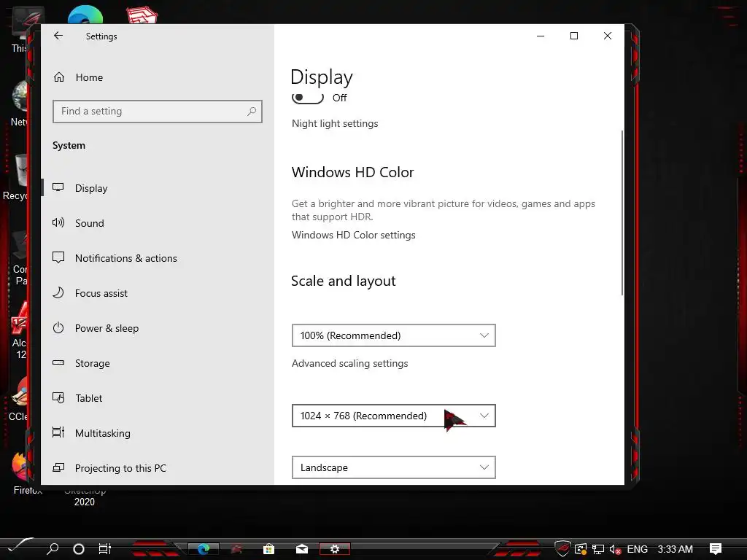Open the 1024 × 768 resolution dropdown

(393, 416)
